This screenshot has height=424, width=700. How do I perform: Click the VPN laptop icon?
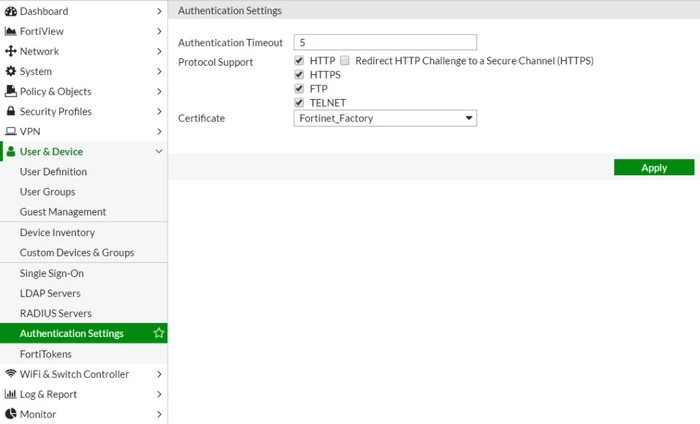tap(11, 131)
